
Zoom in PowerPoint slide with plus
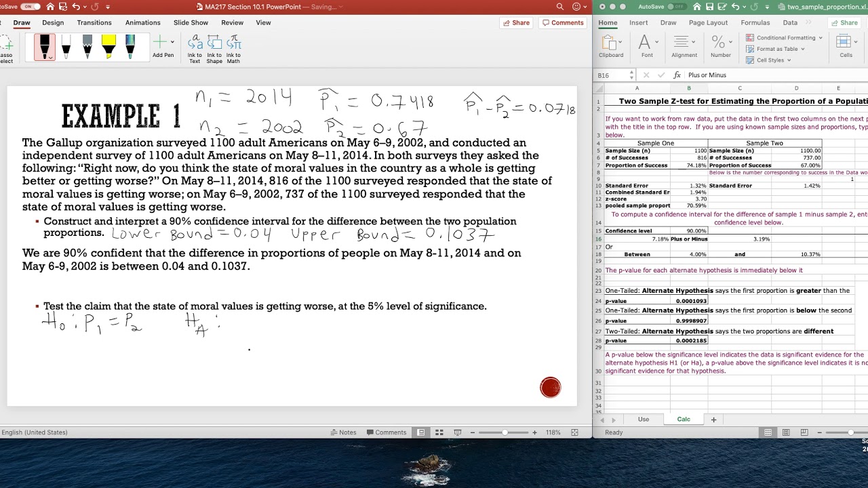coord(534,432)
